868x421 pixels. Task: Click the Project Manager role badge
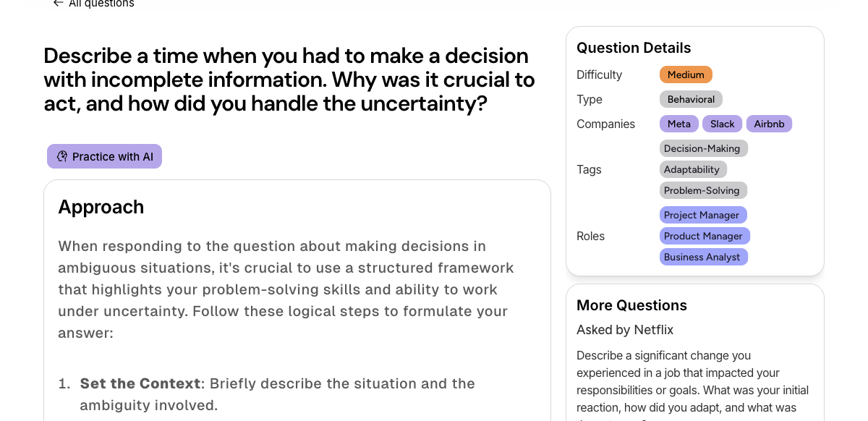pos(703,215)
